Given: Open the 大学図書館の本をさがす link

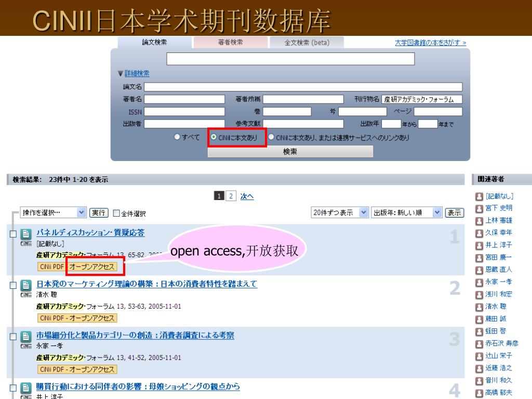Looking at the screenshot, I should [x=431, y=43].
